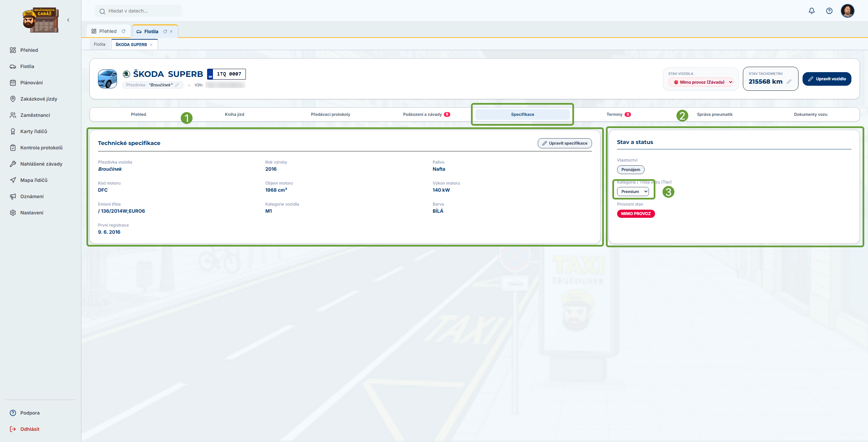This screenshot has height=442, width=868.
Task: Close the ŠKODA SUPERB sub-tab
Action: point(151,45)
